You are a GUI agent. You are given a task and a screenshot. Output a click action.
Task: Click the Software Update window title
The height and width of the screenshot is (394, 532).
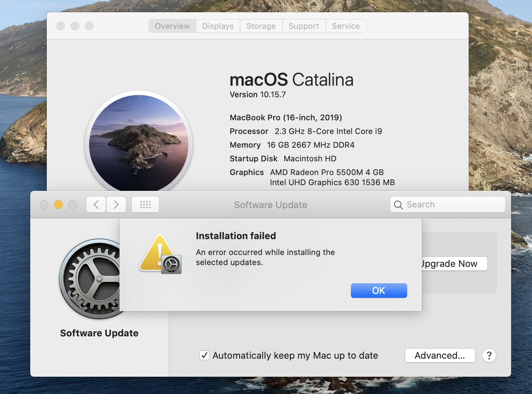(x=271, y=205)
